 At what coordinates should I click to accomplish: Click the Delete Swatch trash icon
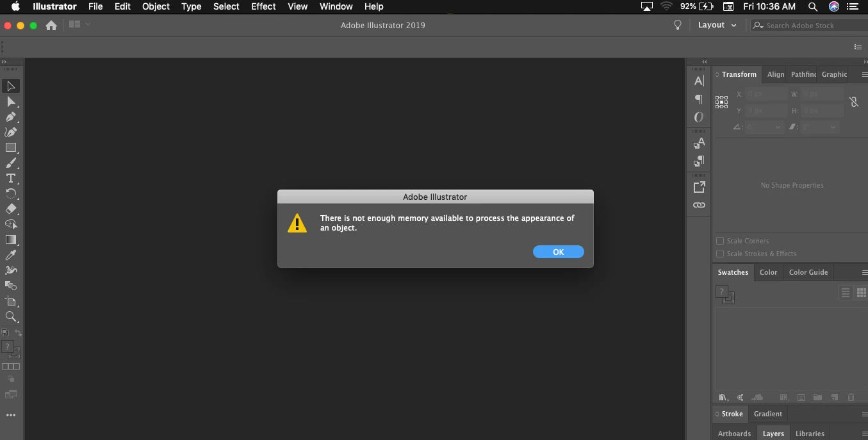pos(851,398)
